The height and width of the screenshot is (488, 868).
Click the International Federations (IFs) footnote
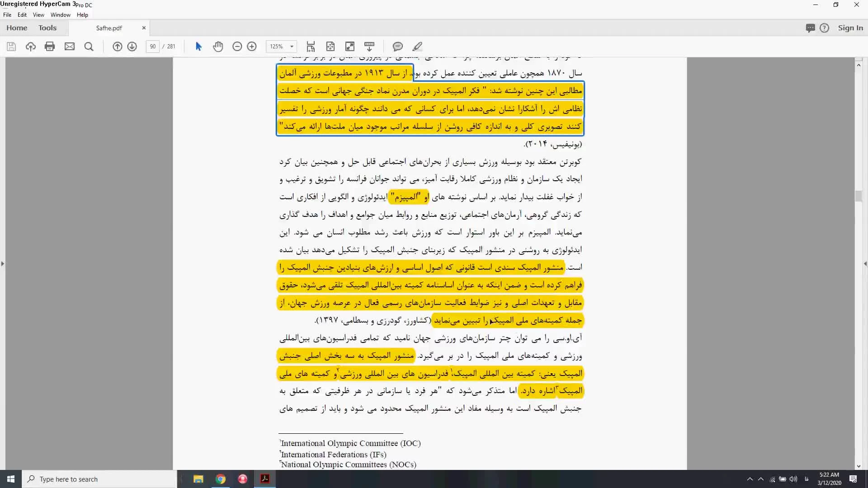tap(333, 455)
